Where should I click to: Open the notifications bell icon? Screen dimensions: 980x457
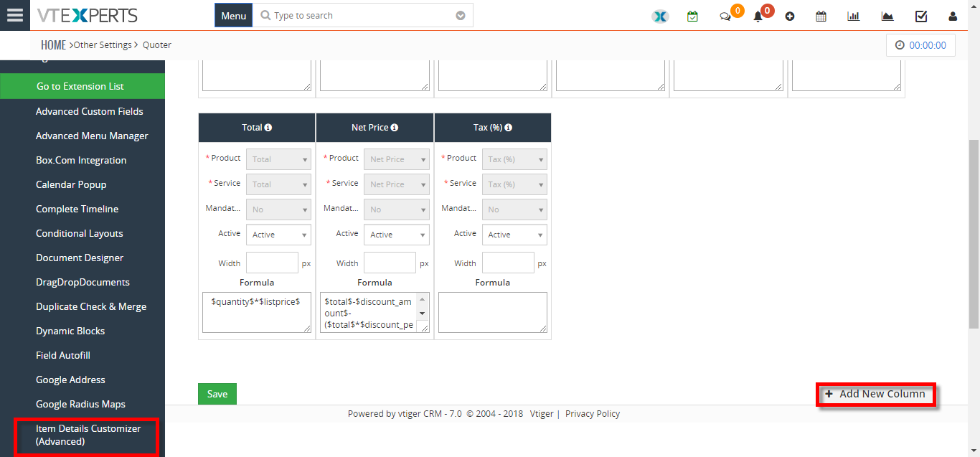[x=758, y=17]
